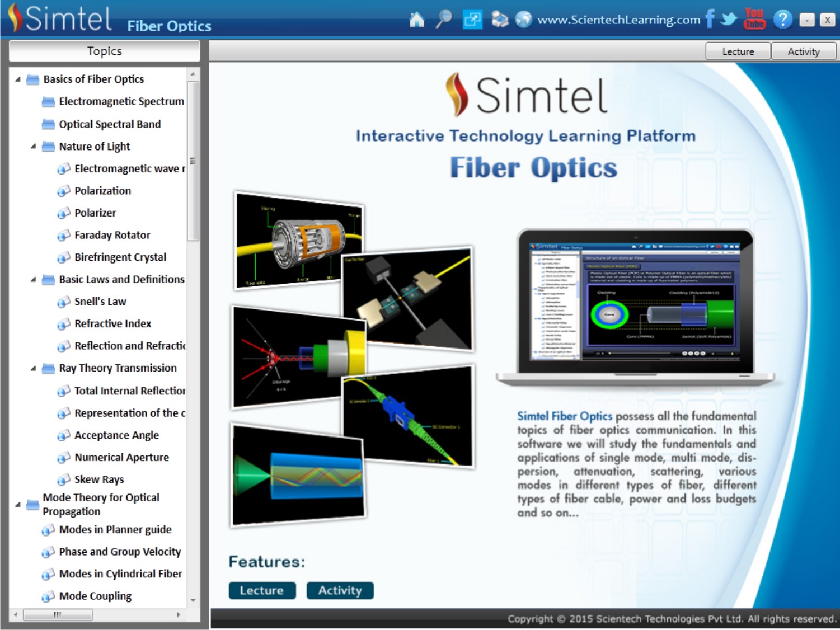Open the Polarization topic
This screenshot has height=630, width=840.
tap(102, 191)
